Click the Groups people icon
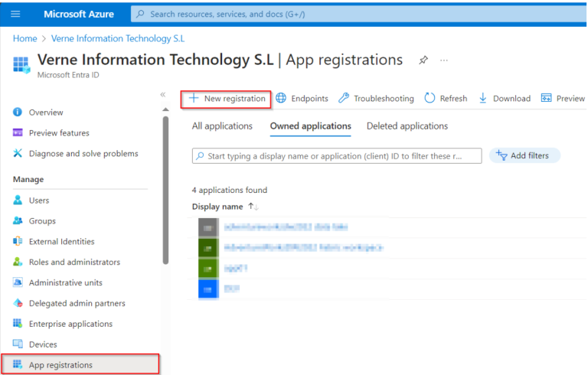 (18, 220)
